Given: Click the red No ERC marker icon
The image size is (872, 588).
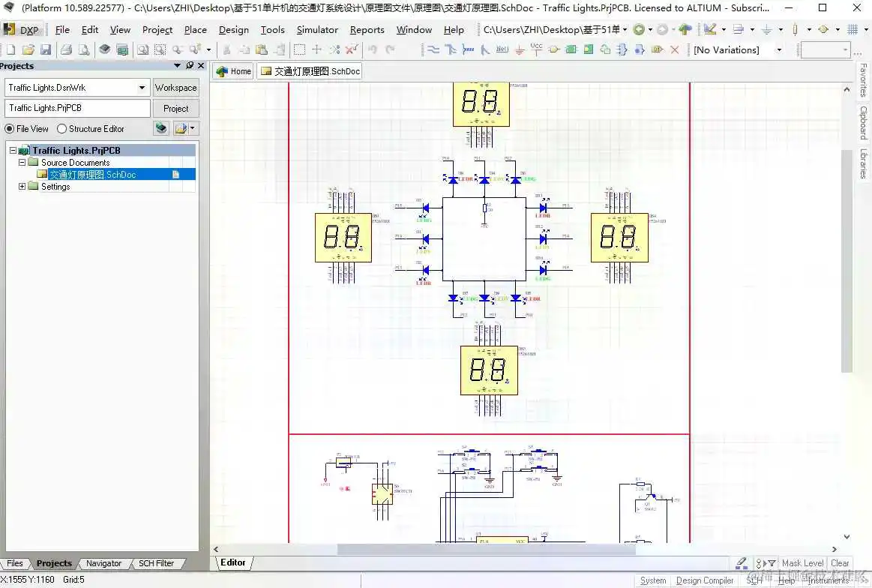Looking at the screenshot, I should click(x=674, y=49).
